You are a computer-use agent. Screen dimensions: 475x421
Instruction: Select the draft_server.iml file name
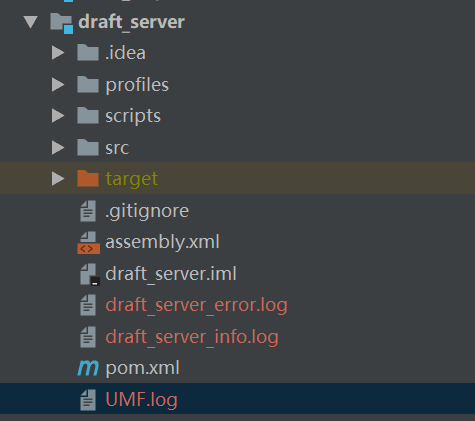171,274
